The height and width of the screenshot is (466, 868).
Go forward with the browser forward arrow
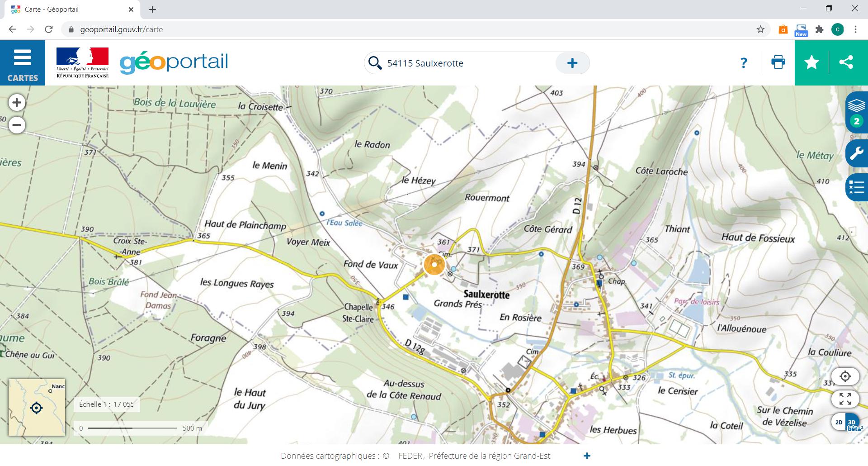coord(30,29)
